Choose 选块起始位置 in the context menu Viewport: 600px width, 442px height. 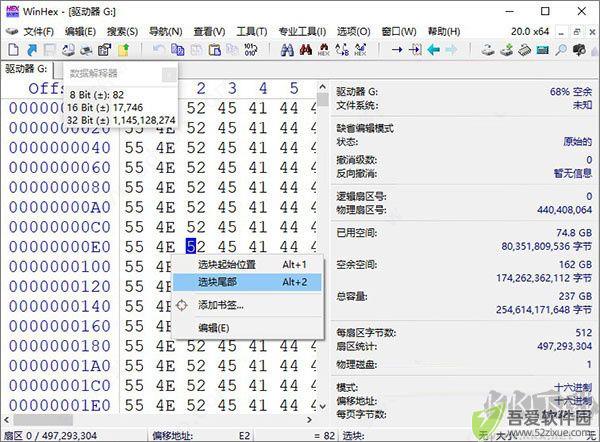coord(247,264)
